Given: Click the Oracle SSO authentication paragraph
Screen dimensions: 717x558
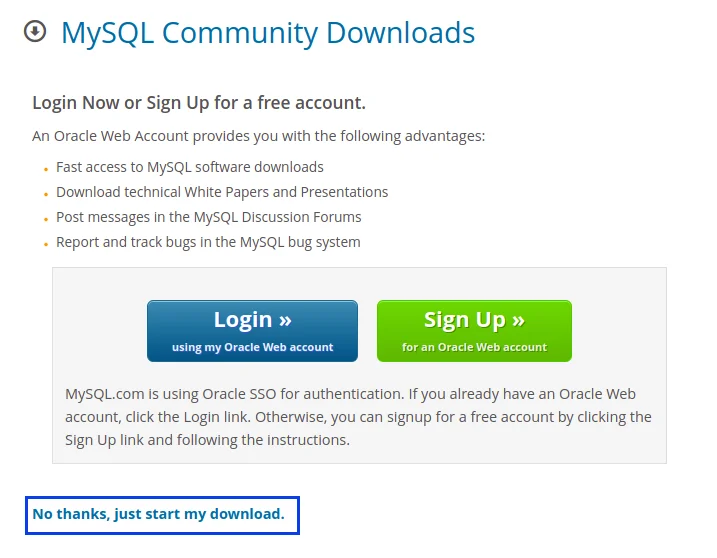Looking at the screenshot, I should [358, 417].
